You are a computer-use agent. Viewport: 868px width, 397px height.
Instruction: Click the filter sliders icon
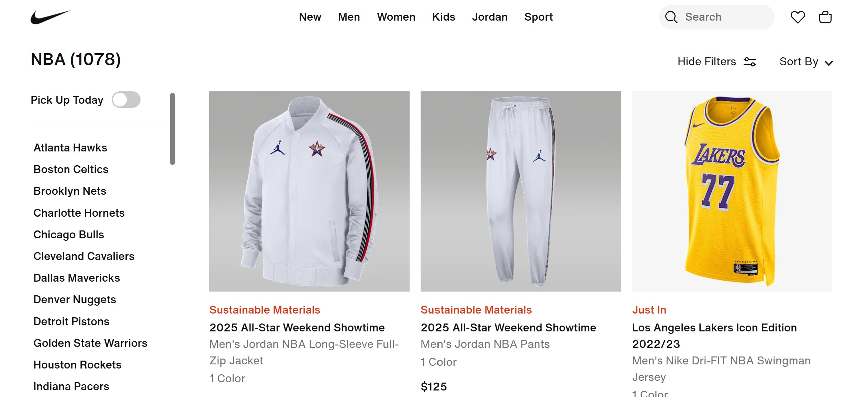coord(749,62)
